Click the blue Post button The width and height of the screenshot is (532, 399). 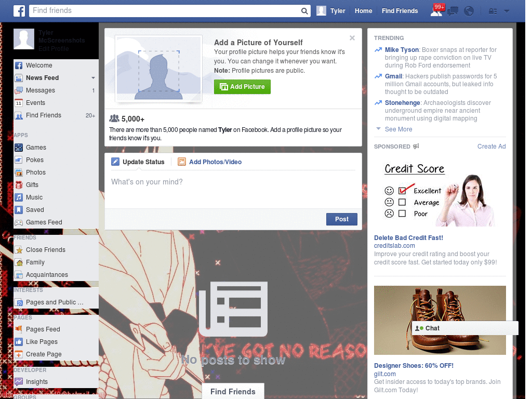click(342, 219)
